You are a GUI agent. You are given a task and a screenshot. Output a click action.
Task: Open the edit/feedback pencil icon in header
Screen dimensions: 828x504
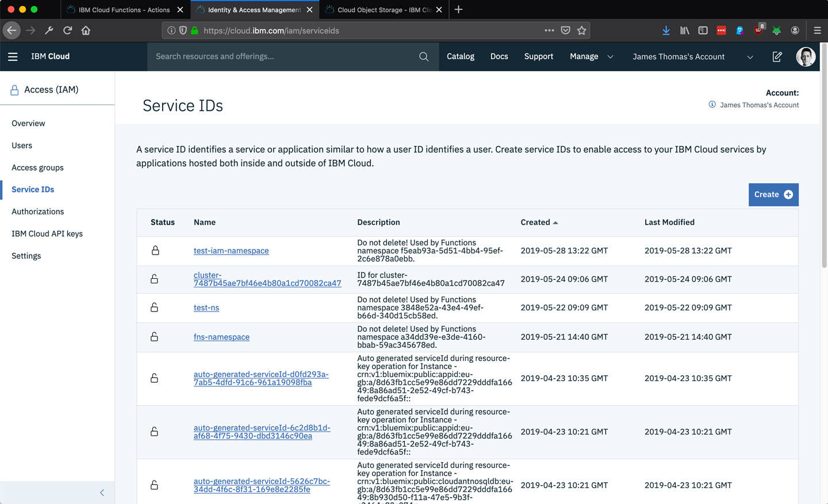pos(777,56)
